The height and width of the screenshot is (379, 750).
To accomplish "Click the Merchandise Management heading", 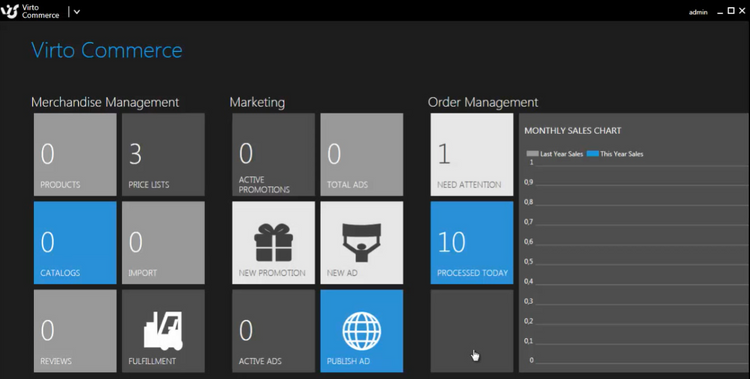I will coord(105,102).
